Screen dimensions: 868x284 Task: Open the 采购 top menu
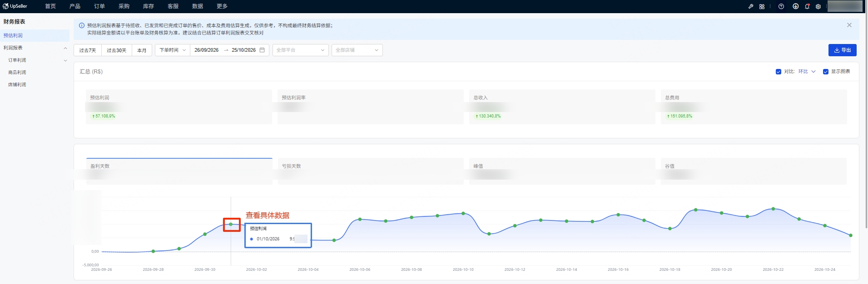coord(124,6)
